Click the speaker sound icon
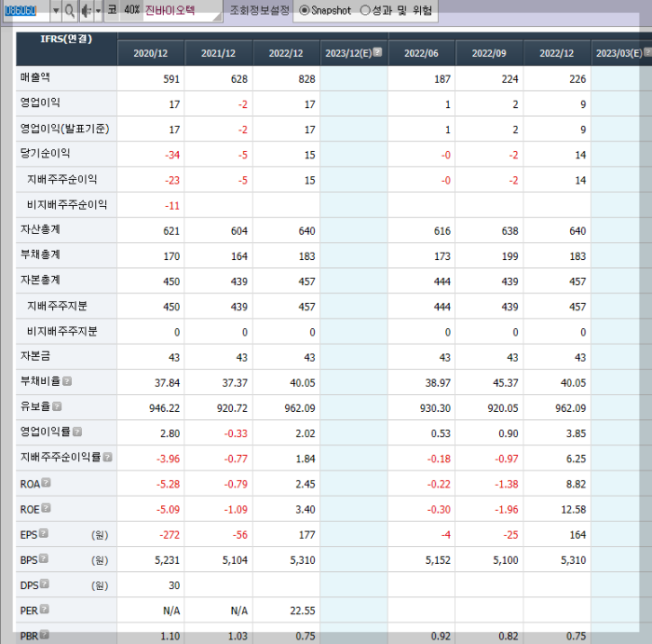 (86, 11)
